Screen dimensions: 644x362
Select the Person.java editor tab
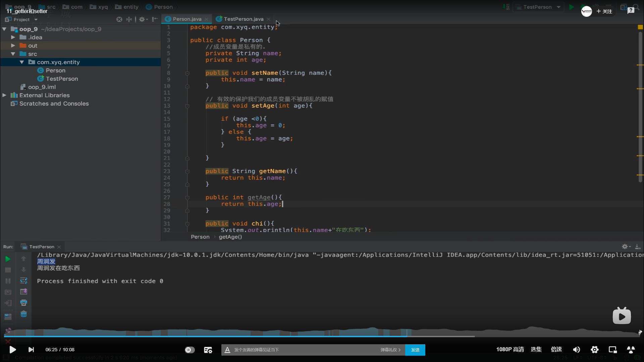coord(187,19)
